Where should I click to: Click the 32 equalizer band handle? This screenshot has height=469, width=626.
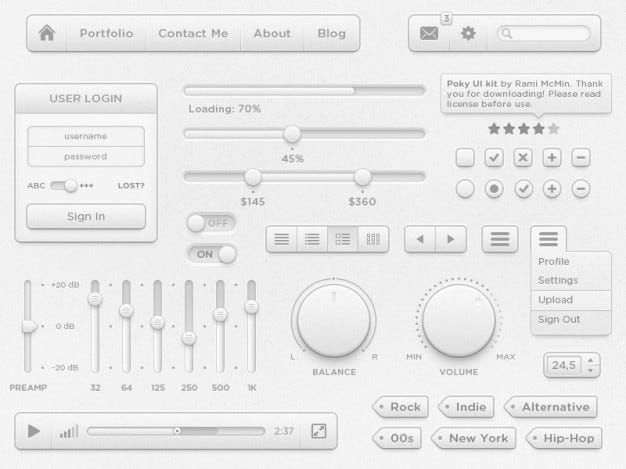coord(95,298)
